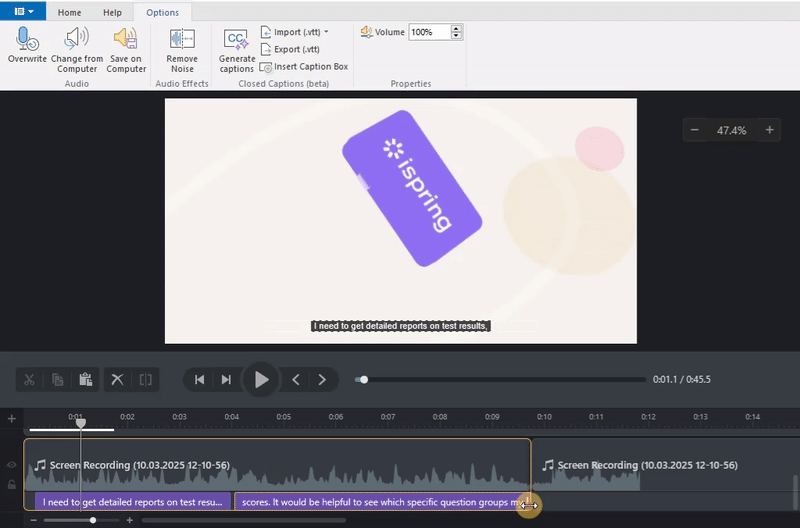Click the Overwrite audio icon
800x528 pixels.
27,40
